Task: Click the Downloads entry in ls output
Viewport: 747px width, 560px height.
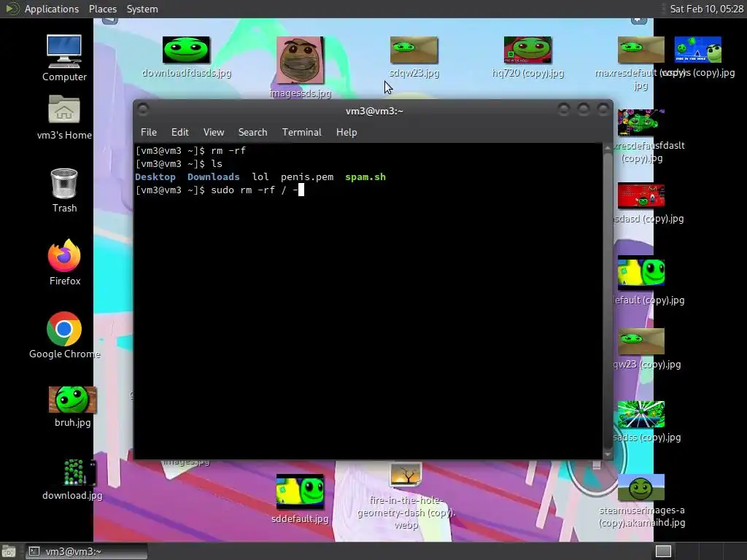Action: click(x=214, y=176)
